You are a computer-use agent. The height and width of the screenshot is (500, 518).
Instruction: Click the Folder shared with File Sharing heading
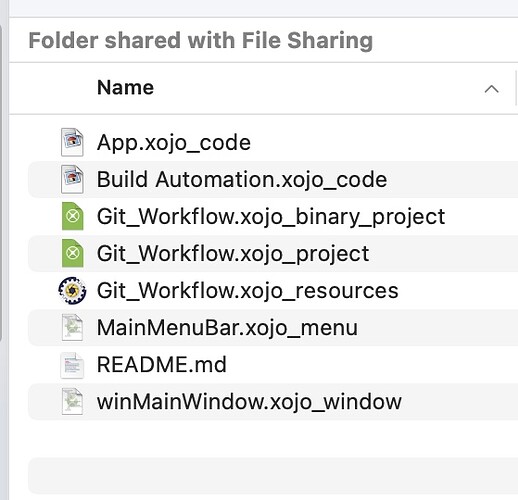pos(201,41)
